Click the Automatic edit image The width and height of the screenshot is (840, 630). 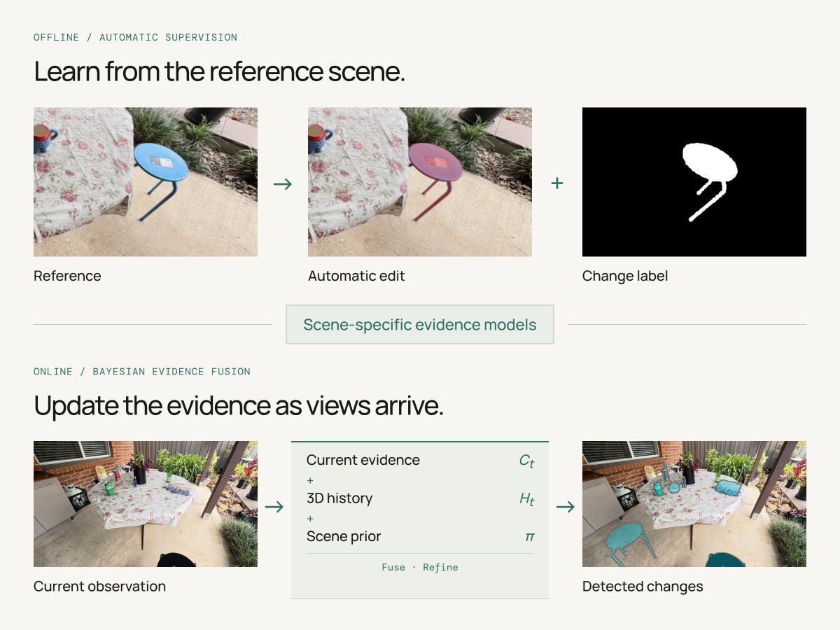[x=420, y=182]
